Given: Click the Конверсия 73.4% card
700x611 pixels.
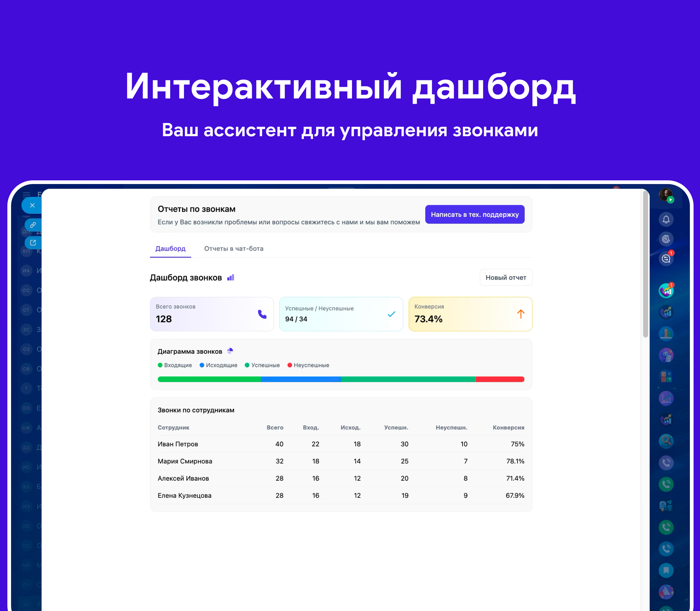Looking at the screenshot, I should pos(470,314).
